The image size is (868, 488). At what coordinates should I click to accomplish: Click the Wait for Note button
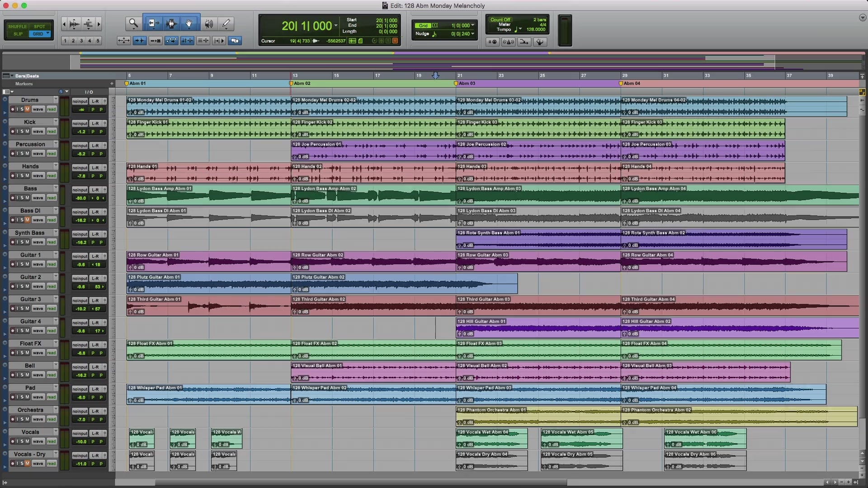(x=492, y=42)
